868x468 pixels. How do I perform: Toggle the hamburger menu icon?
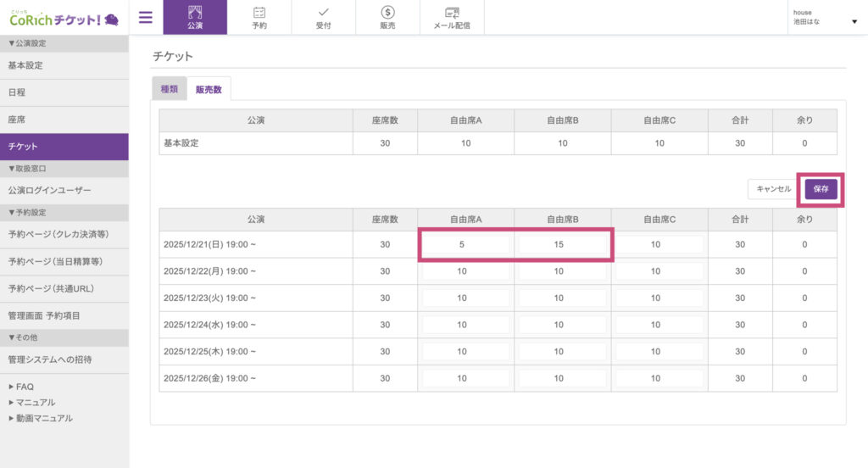pyautogui.click(x=146, y=17)
